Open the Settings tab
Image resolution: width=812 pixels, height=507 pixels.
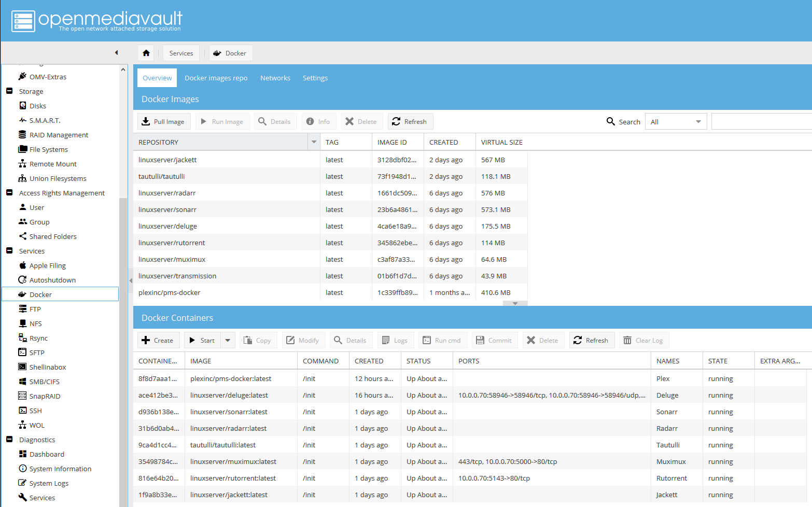click(315, 78)
